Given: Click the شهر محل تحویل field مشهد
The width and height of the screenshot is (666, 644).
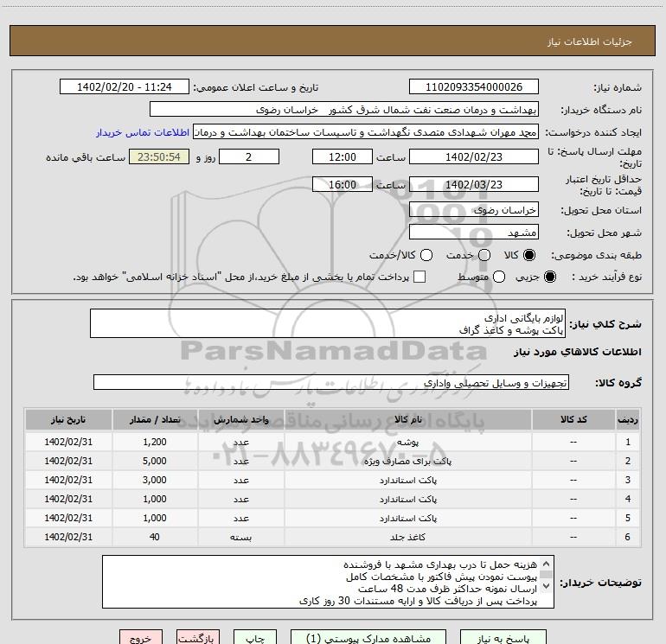Looking at the screenshot, I should (x=474, y=232).
